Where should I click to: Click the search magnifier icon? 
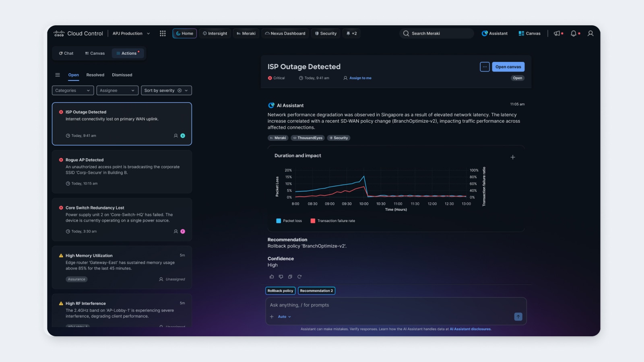406,33
